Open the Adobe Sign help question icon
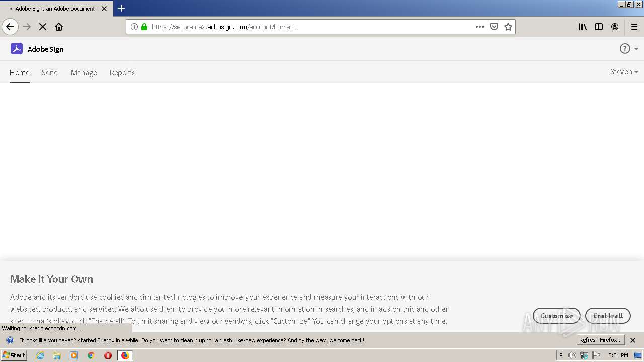The height and width of the screenshot is (362, 644). tap(625, 49)
